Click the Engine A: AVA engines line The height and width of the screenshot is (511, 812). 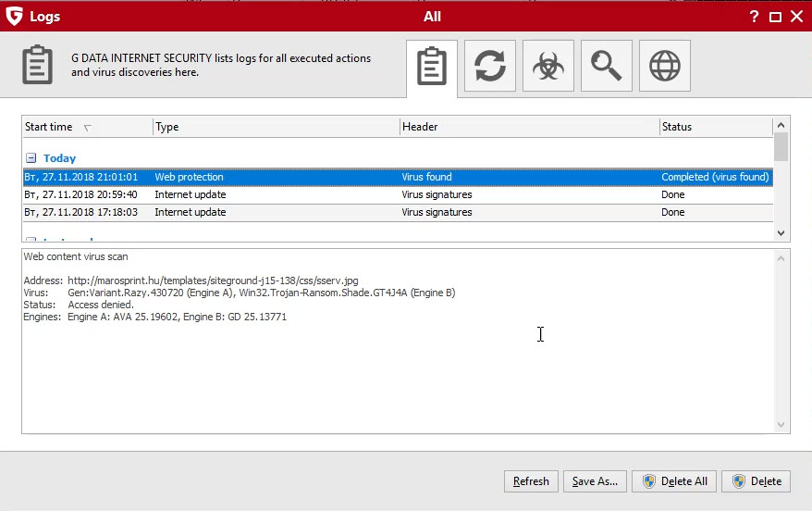pos(178,317)
